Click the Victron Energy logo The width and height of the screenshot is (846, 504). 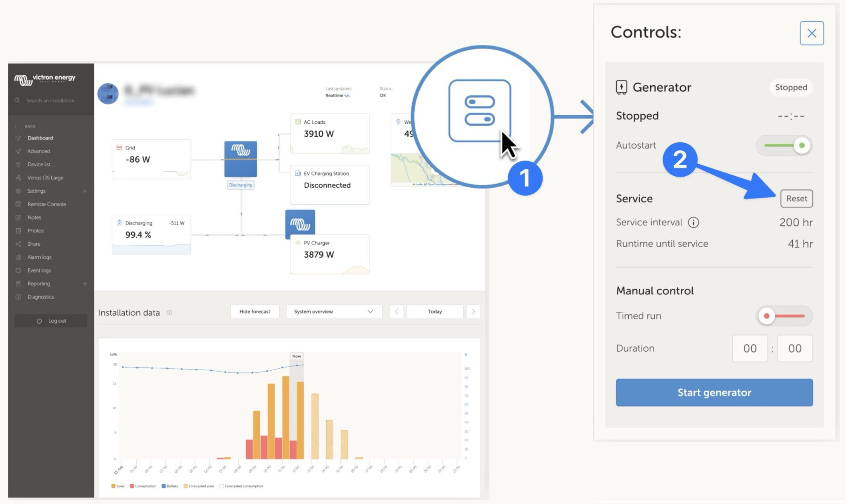point(45,79)
